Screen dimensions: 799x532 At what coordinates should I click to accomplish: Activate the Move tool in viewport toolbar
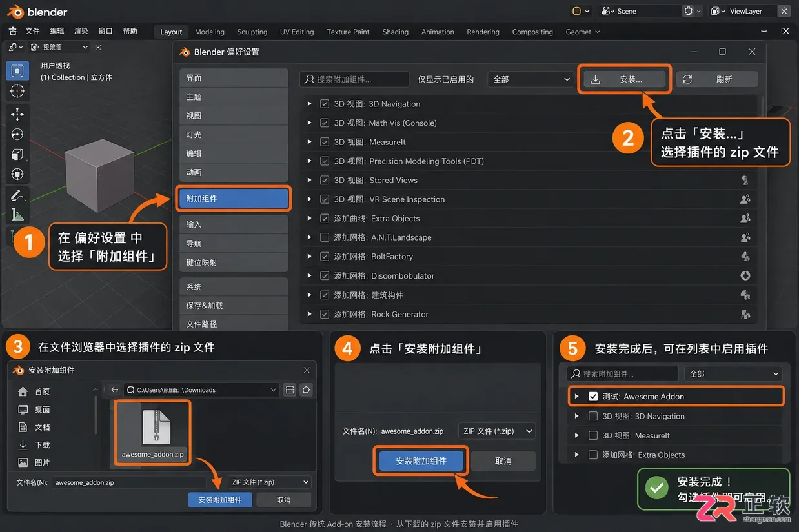pyautogui.click(x=17, y=114)
